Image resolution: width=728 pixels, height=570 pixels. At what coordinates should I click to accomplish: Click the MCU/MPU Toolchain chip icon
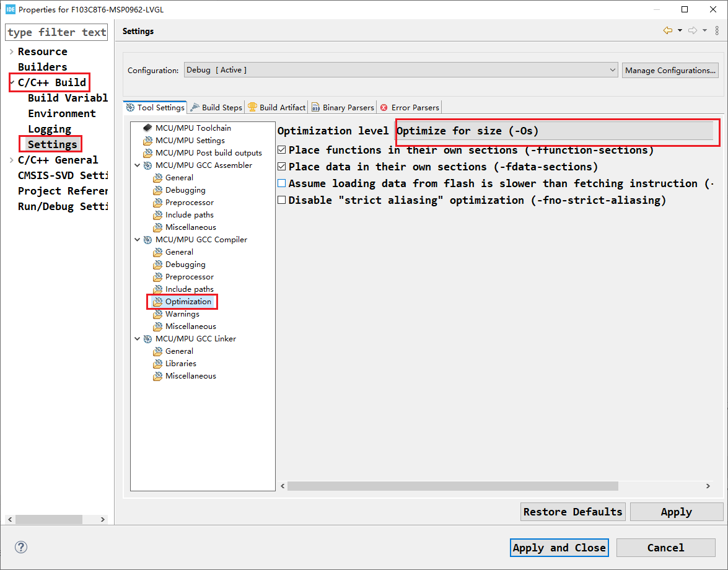point(147,128)
